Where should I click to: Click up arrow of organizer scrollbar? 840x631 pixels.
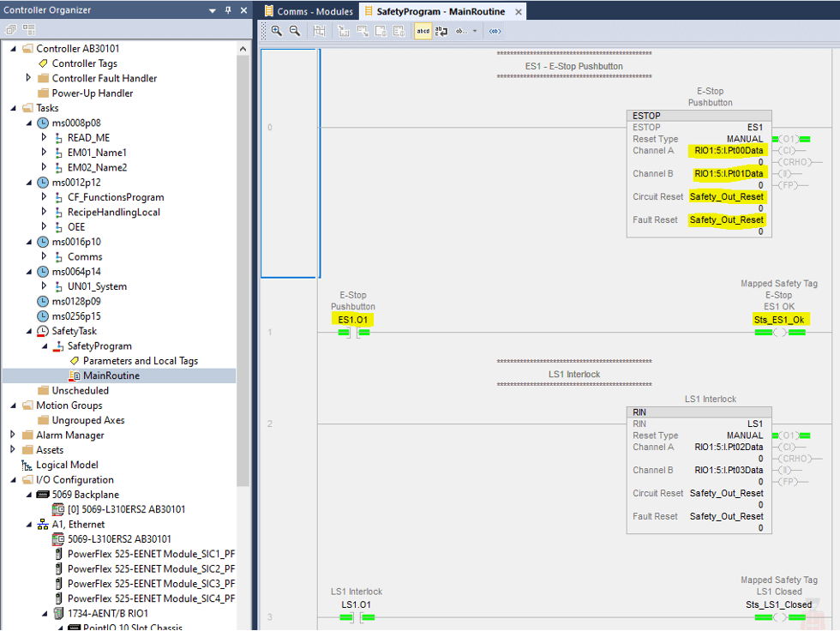coord(243,49)
